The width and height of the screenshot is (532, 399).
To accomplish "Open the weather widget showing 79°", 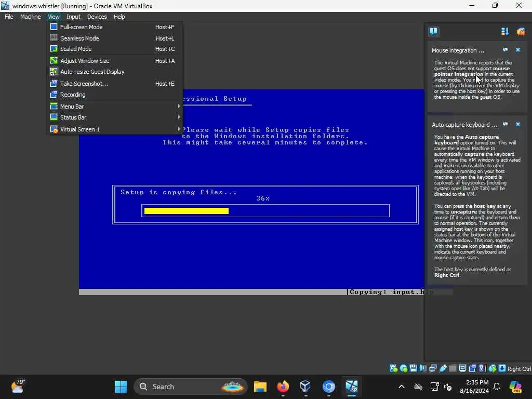I will (x=18, y=387).
